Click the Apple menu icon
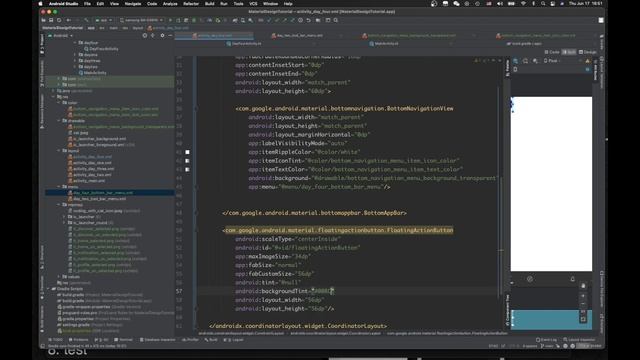 (x=40, y=4)
